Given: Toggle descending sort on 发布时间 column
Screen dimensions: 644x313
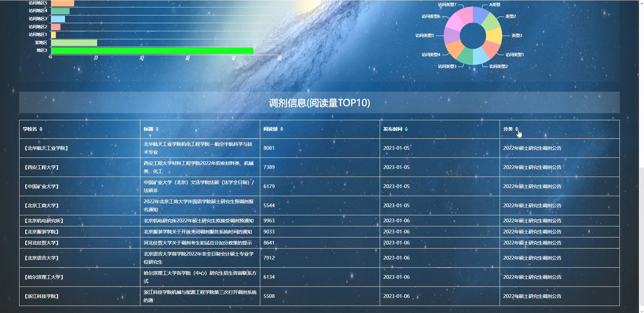Looking at the screenshot, I should pos(406,130).
